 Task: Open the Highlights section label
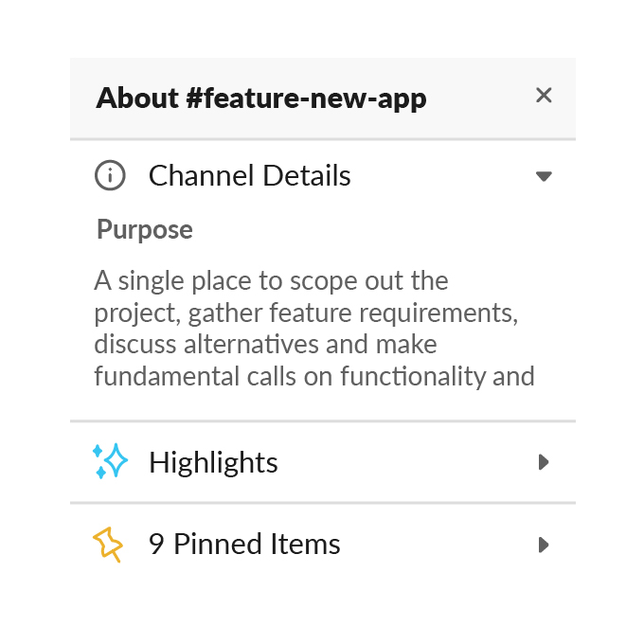tap(213, 462)
